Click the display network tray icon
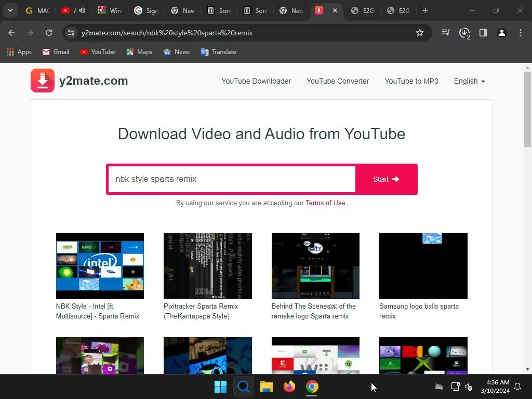The image size is (532, 399). [455, 387]
